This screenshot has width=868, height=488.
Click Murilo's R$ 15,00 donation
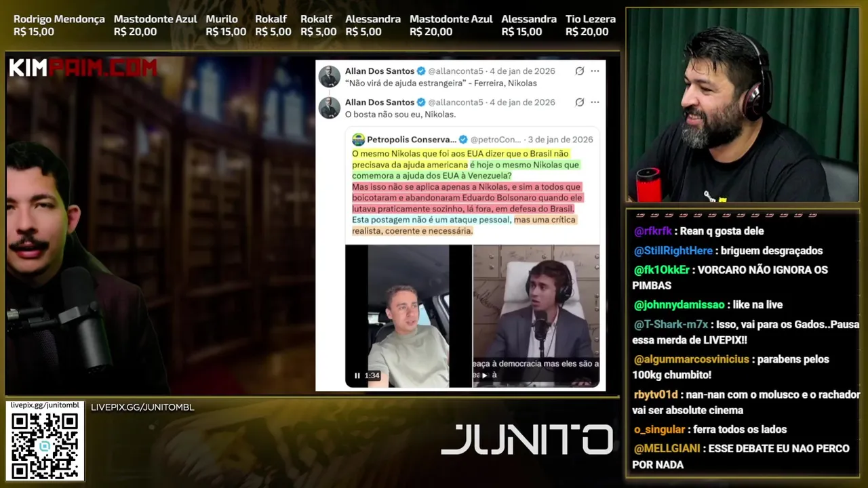coord(226,25)
